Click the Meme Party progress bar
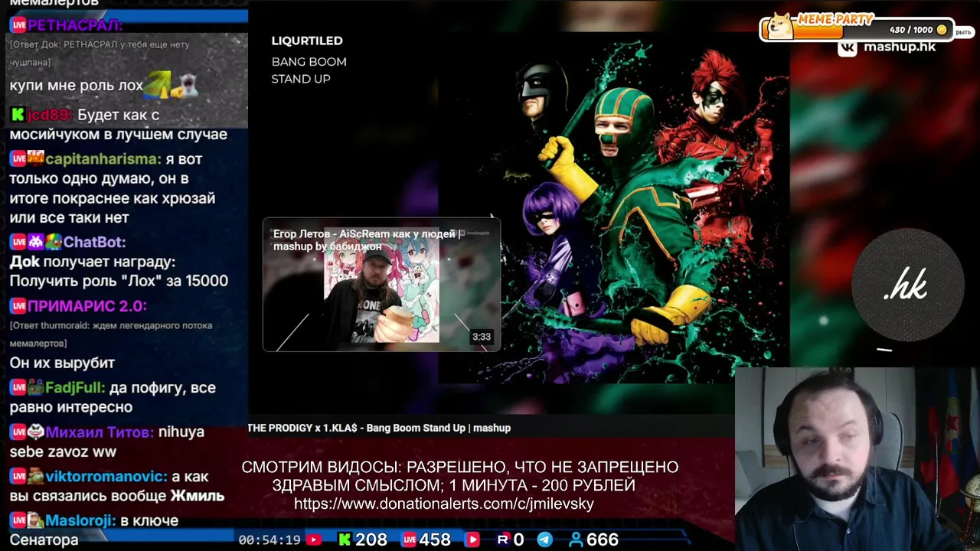The width and height of the screenshot is (980, 551). point(856,30)
